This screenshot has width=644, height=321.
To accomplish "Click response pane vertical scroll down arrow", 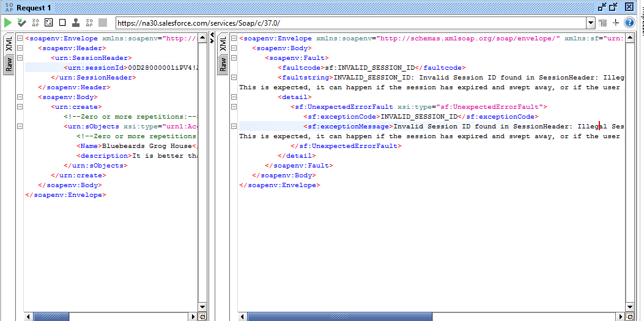I will tap(629, 308).
